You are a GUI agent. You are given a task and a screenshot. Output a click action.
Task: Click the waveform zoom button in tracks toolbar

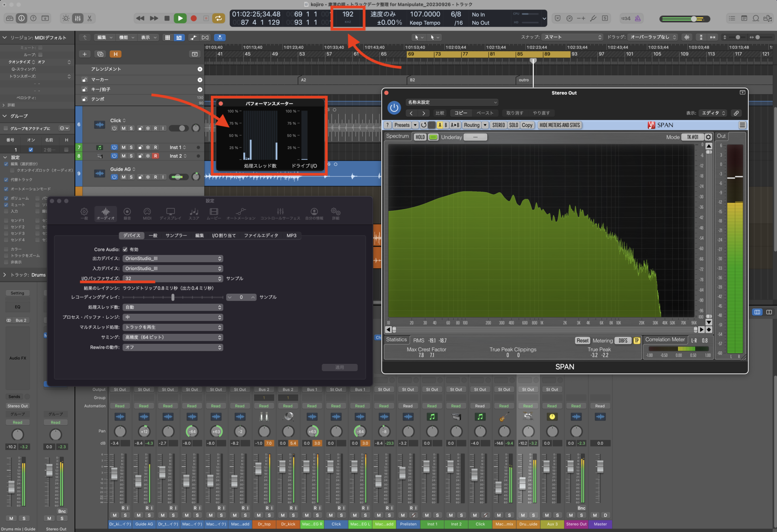coord(687,37)
